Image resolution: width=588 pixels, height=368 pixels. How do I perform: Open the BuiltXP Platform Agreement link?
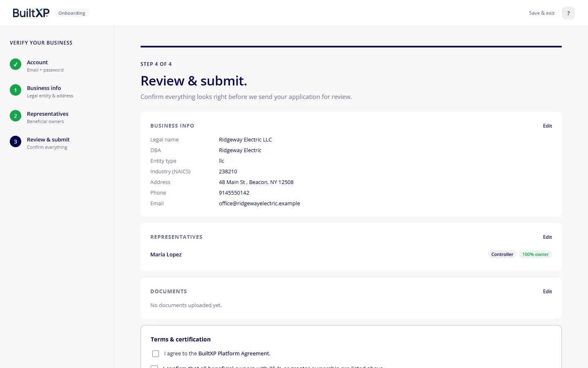tap(234, 354)
